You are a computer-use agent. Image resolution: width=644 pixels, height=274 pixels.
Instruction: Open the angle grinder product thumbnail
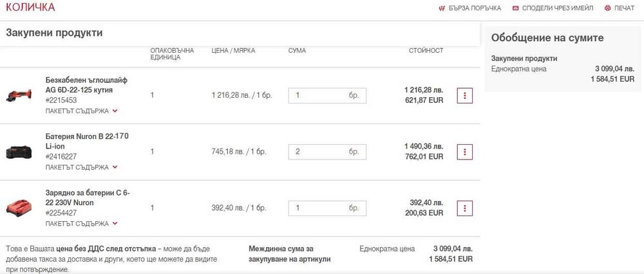coord(19,95)
